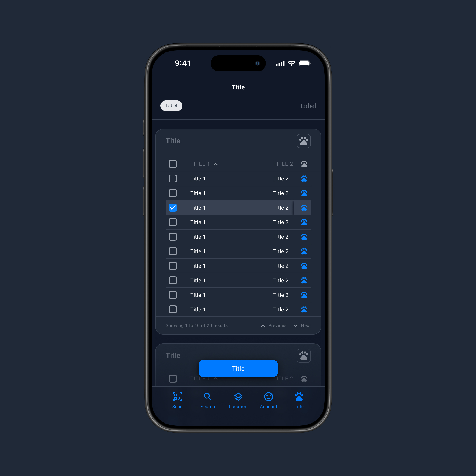Enable the checked blue checkbox row
Screen dimensions: 476x476
tap(173, 208)
